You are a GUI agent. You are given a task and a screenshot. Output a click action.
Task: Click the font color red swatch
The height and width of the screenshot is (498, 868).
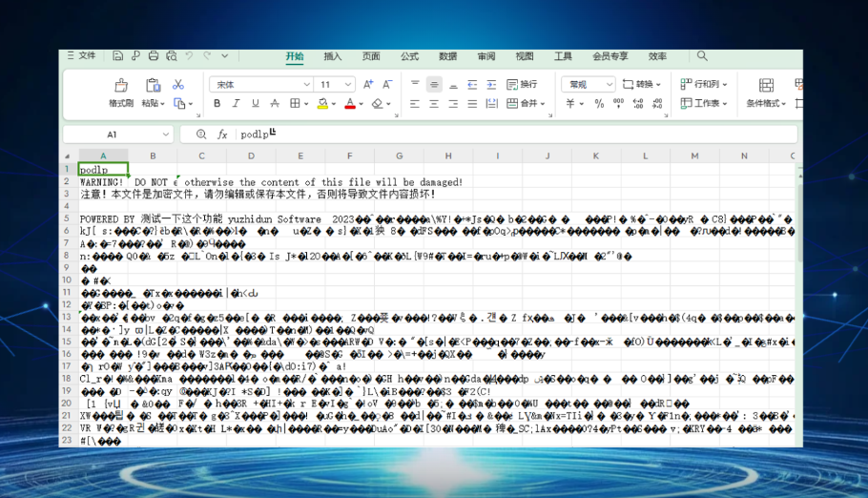[350, 104]
